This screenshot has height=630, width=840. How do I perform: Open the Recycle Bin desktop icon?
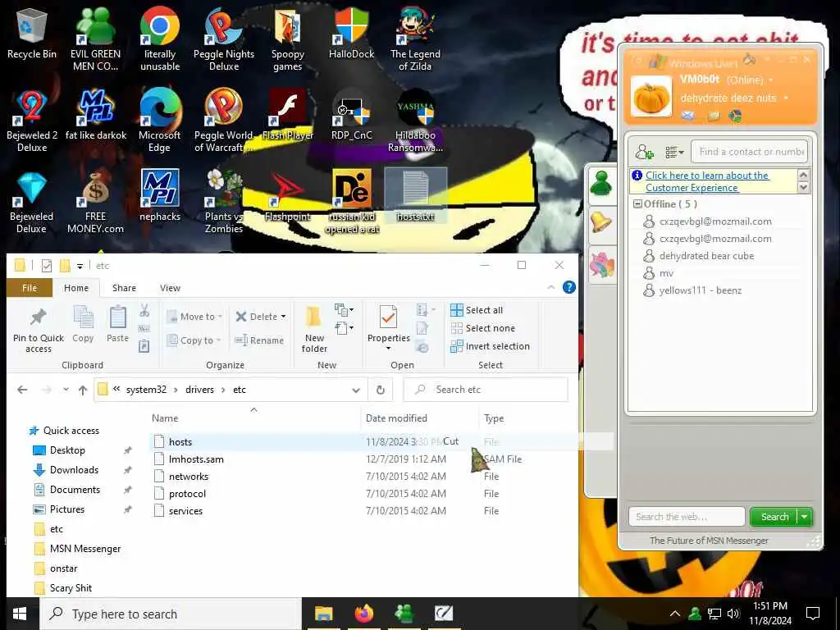click(x=32, y=33)
